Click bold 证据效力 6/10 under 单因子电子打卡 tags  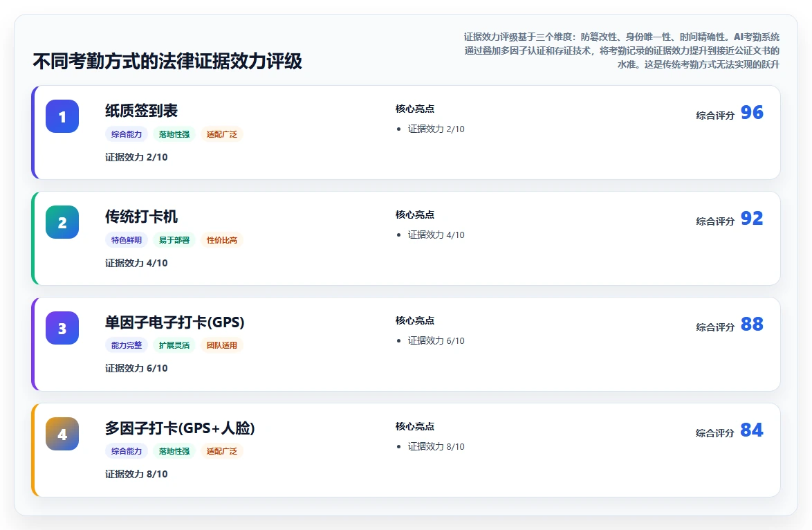coord(136,368)
